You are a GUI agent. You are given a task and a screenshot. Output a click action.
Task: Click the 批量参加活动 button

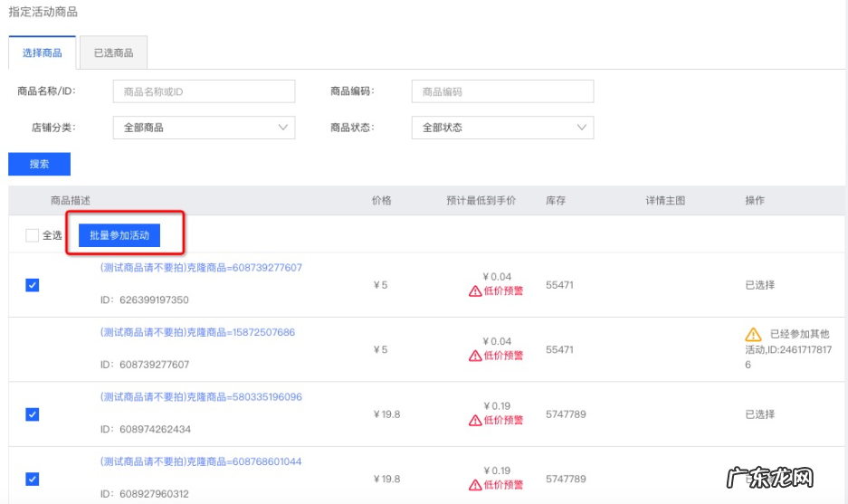[x=119, y=235]
